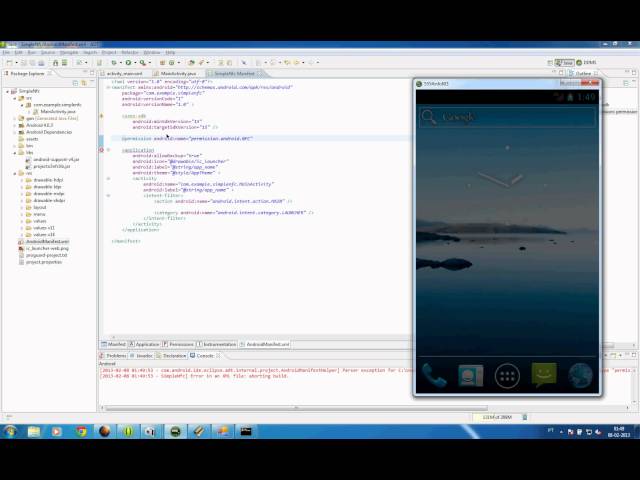
Task: Expand the drawable-hdpi folder
Action: (22, 180)
